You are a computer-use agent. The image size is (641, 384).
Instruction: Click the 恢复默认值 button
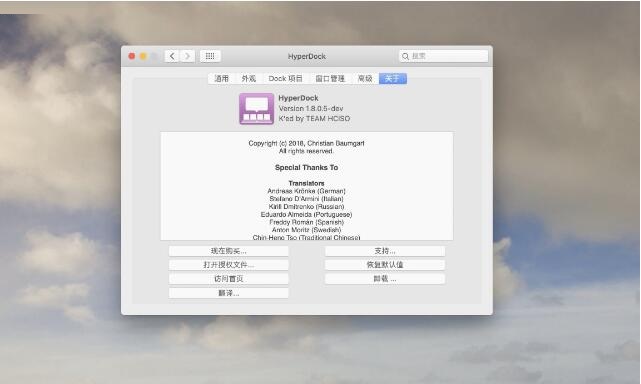pos(385,265)
